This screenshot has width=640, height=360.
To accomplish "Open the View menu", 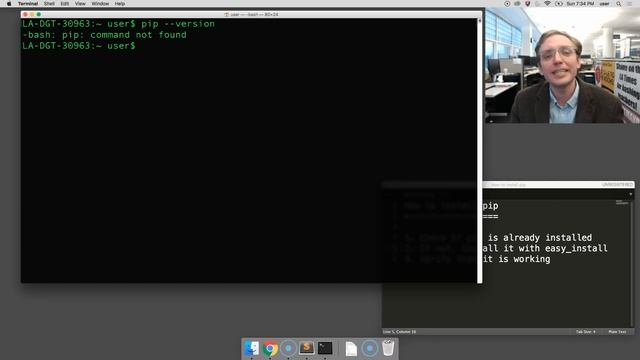I will click(80, 4).
